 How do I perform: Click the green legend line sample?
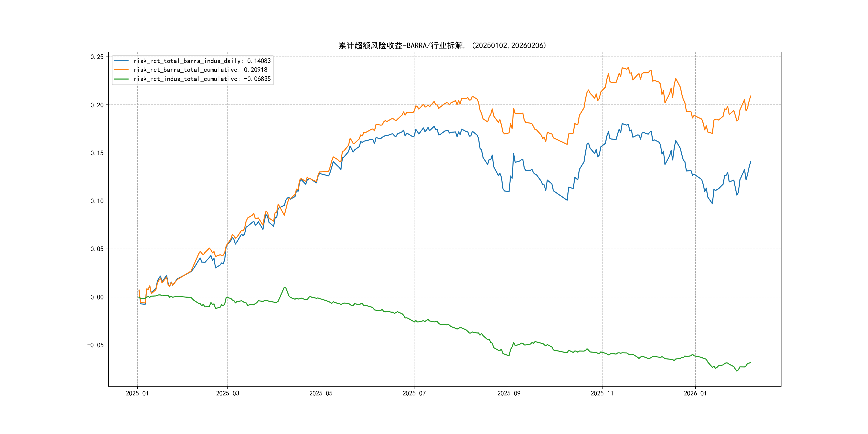(121, 79)
